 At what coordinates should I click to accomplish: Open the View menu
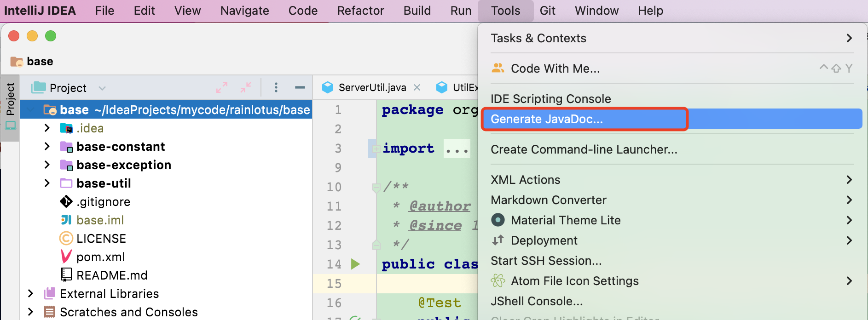tap(187, 11)
